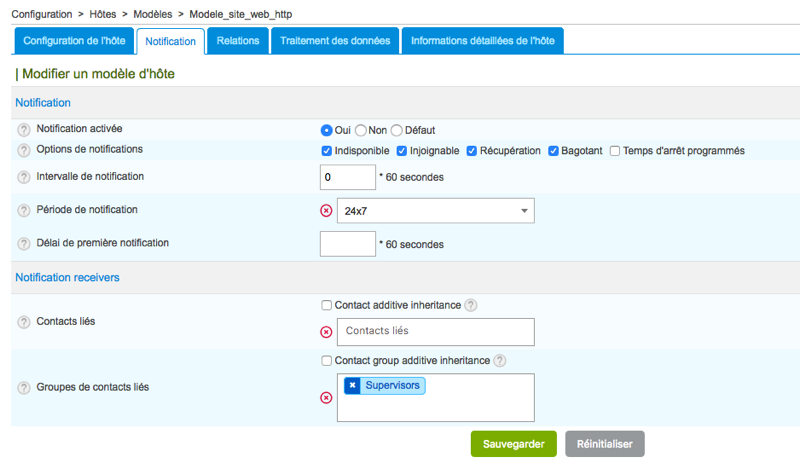Remove the Supervisors tag using its x icon
This screenshot has height=474, width=800.
tap(352, 385)
